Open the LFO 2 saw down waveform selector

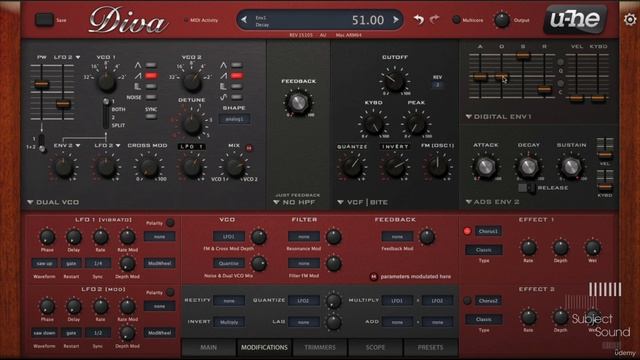click(x=44, y=333)
